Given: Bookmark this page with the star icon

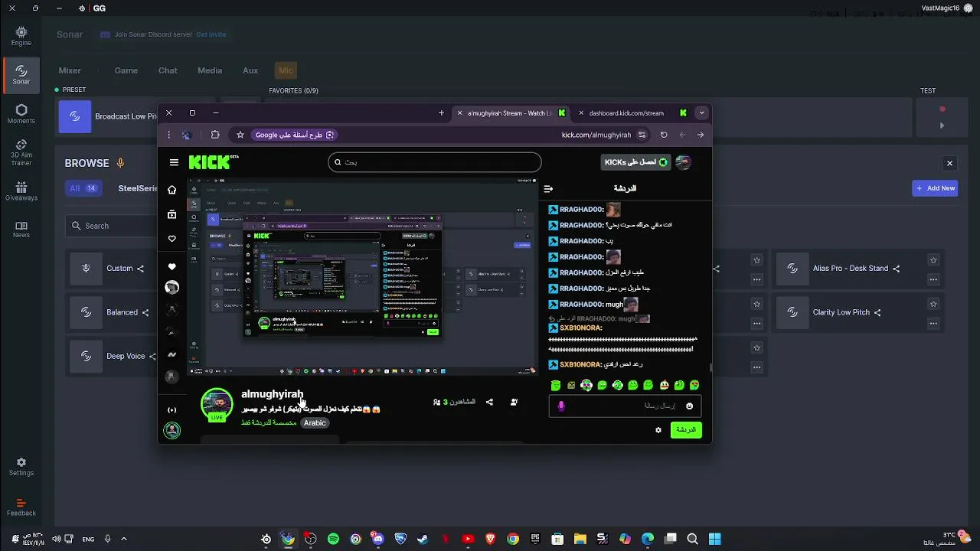Looking at the screenshot, I should (240, 135).
